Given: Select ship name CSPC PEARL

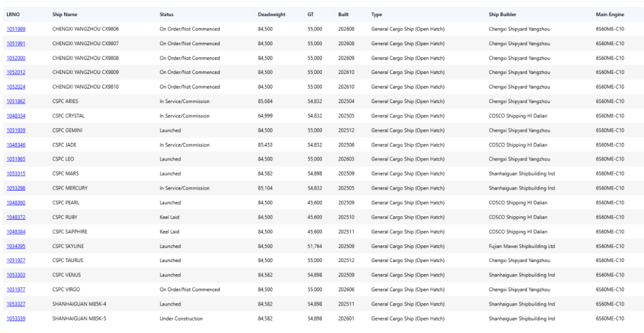Looking at the screenshot, I should coord(66,203).
